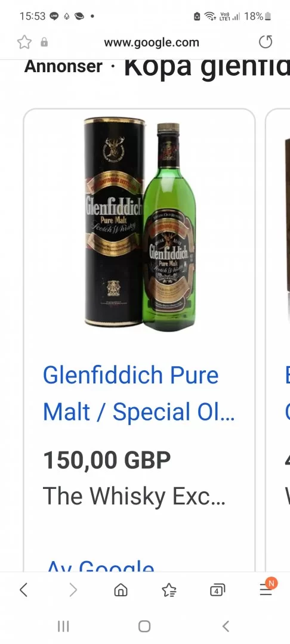Tap the browser forward arrow
This screenshot has height=644, width=290.
click(x=73, y=590)
